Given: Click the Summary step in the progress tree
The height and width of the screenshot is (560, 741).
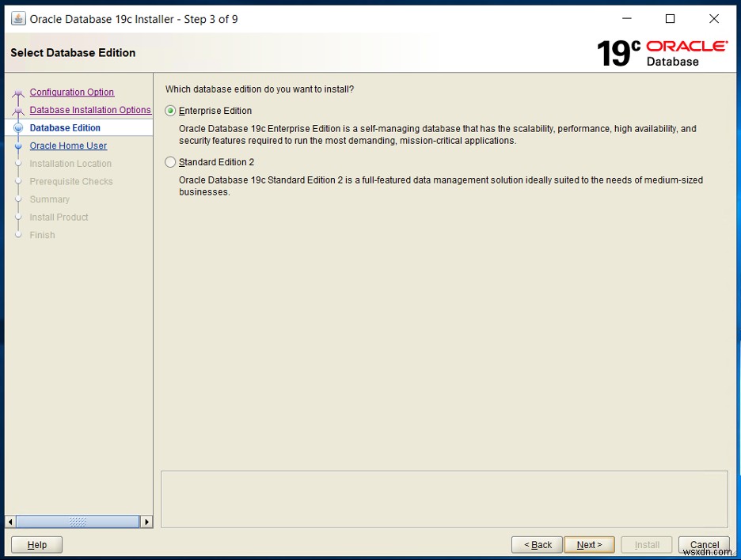Looking at the screenshot, I should tap(49, 199).
